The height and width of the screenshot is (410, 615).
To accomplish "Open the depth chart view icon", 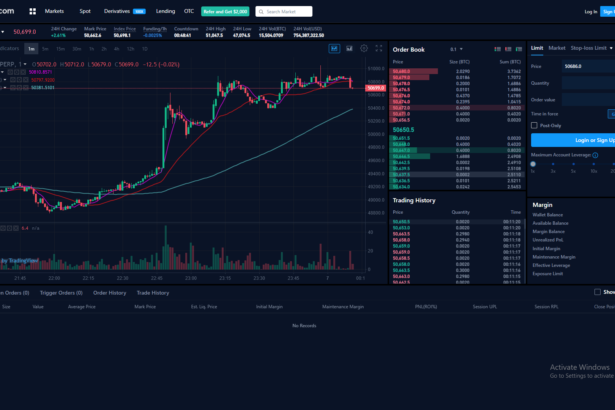I will tap(348, 48).
